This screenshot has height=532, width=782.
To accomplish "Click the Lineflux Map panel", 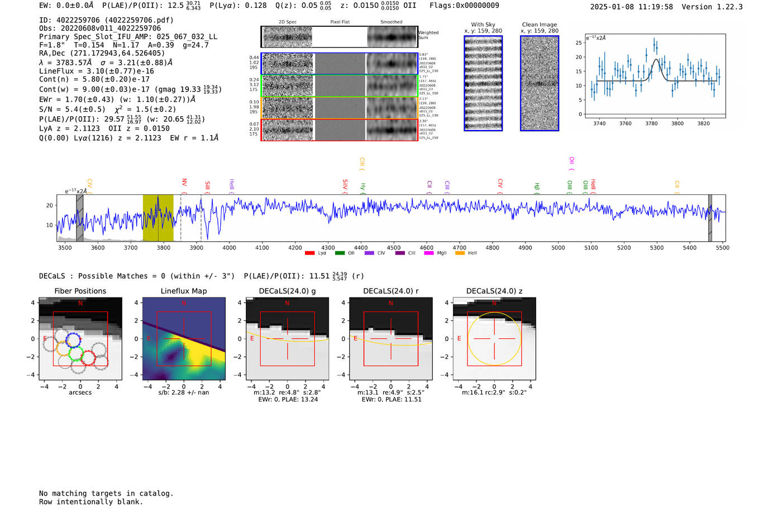I will (x=184, y=339).
